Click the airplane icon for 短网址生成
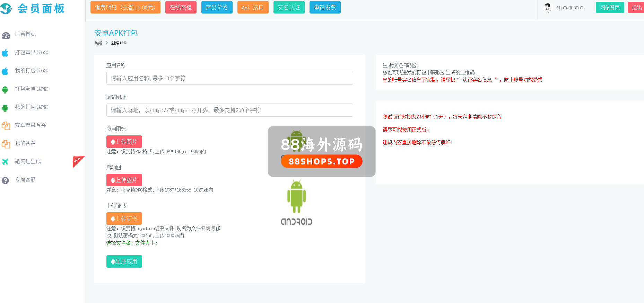This screenshot has height=303, width=644. (x=5, y=162)
